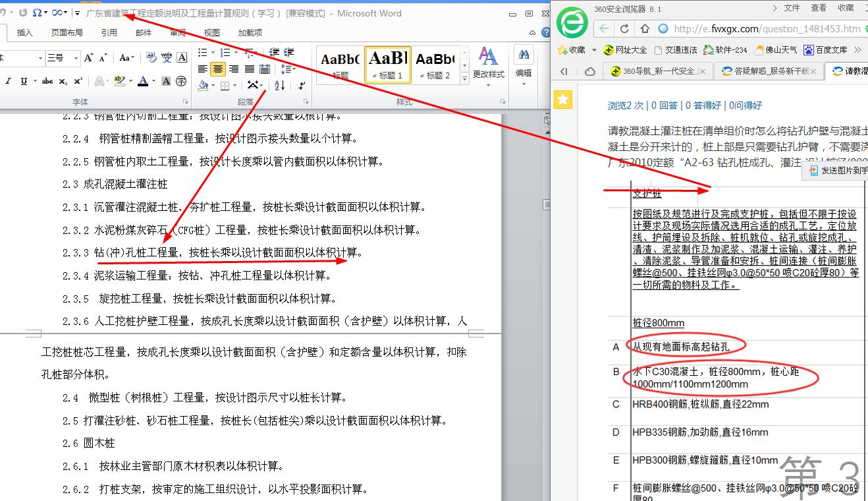Click the bullets list button
The image size is (868, 501).
202,52
